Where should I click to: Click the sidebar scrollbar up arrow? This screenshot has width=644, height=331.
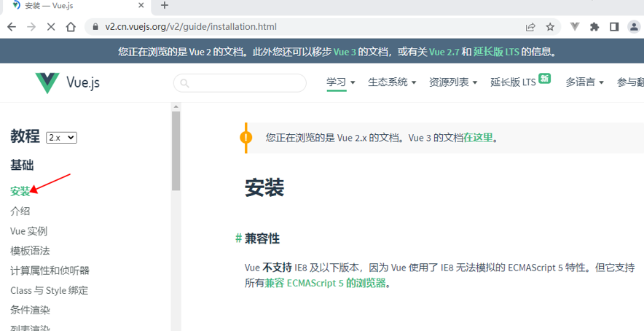pyautogui.click(x=176, y=107)
